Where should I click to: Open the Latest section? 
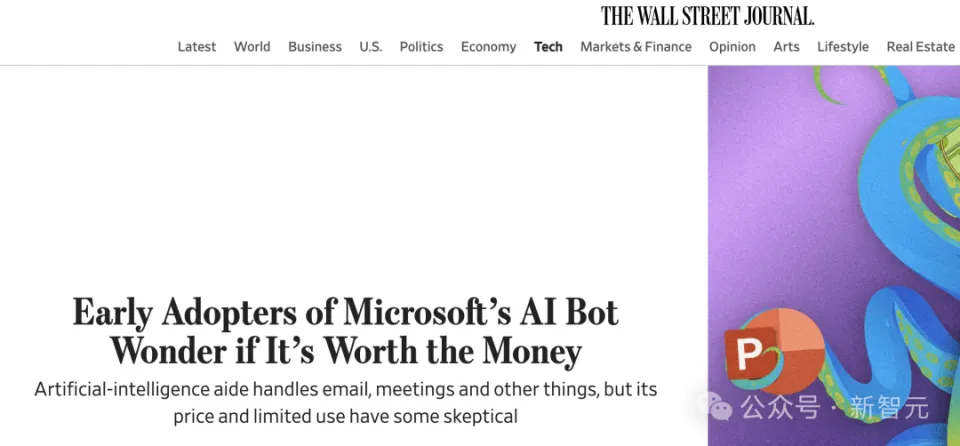(197, 47)
